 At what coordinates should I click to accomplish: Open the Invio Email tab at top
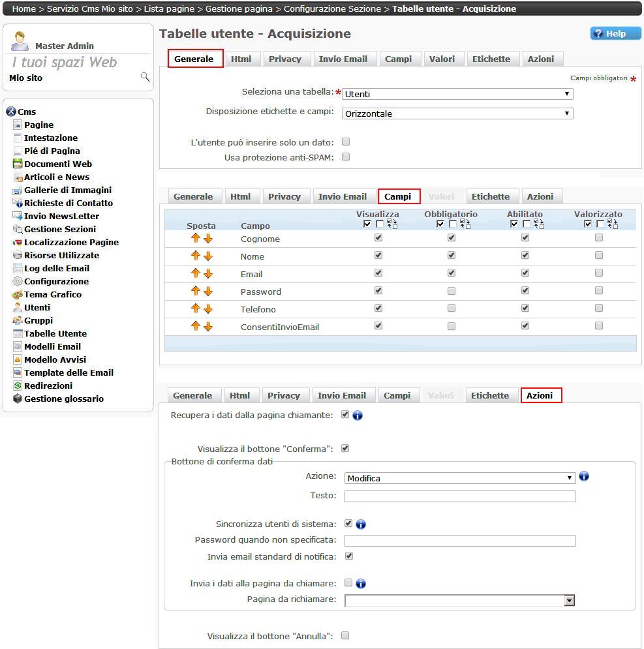(343, 59)
